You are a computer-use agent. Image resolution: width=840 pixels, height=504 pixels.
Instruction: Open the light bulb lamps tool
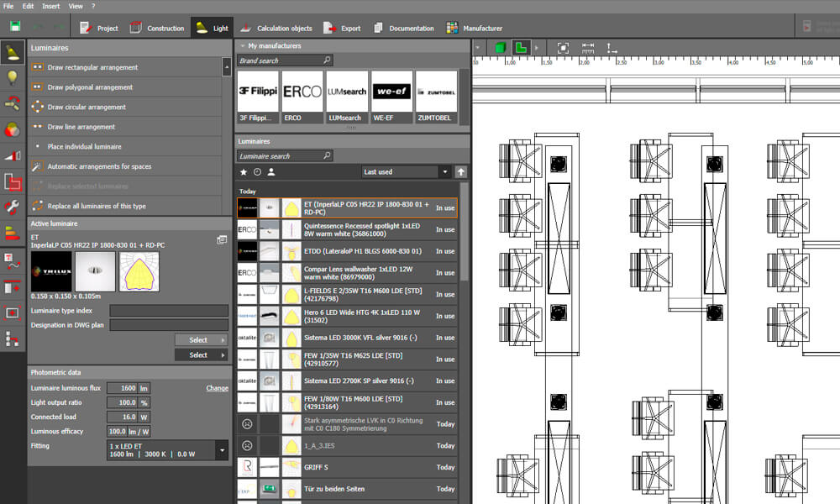coord(13,78)
